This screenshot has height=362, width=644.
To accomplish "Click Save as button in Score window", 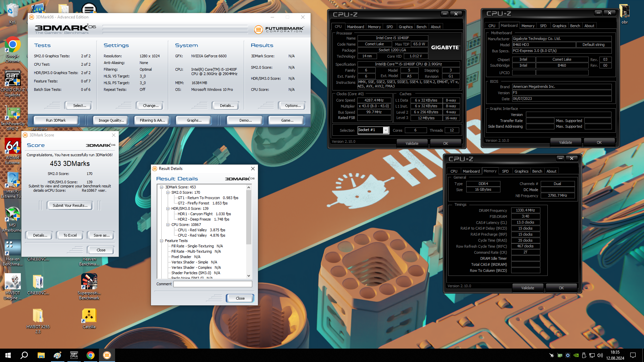I will (x=101, y=235).
